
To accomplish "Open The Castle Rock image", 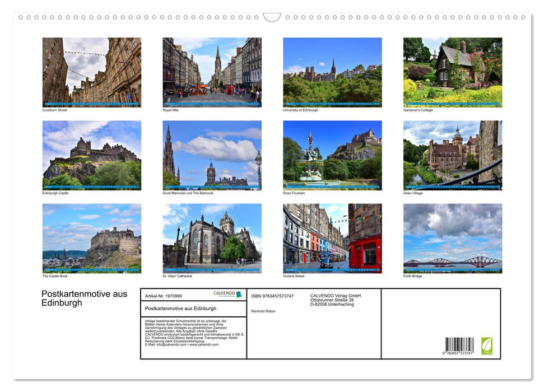I will point(91,238).
